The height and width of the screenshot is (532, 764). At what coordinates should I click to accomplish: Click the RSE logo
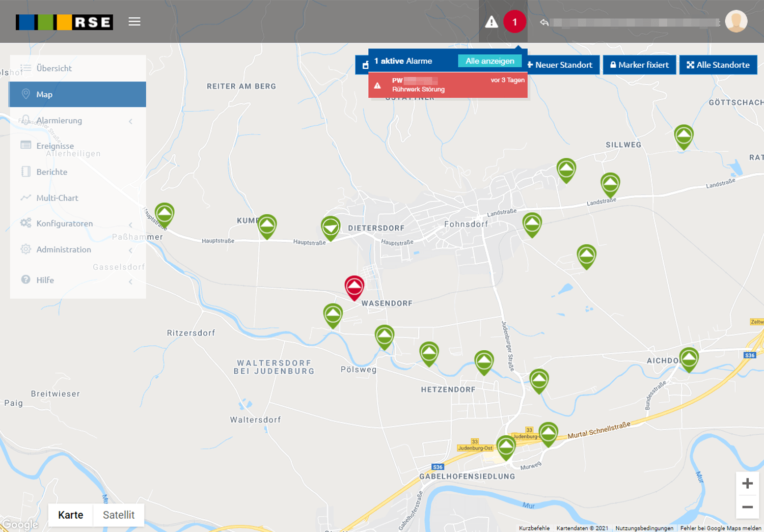click(64, 22)
